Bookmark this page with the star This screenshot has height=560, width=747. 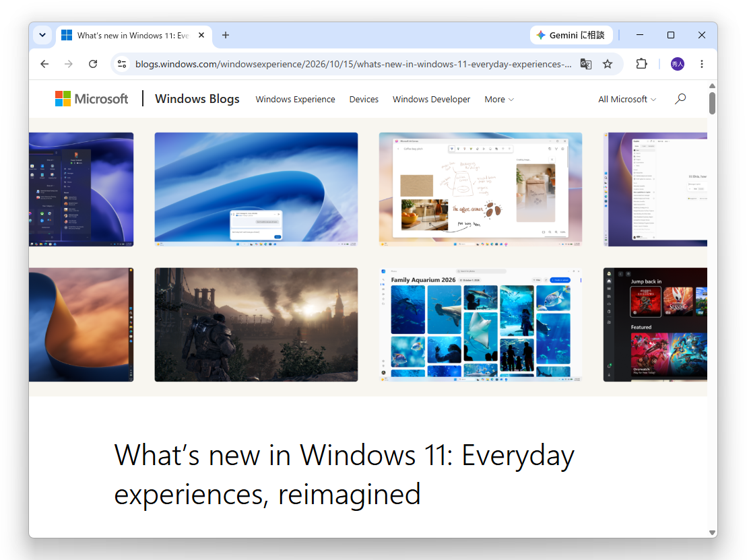pos(608,64)
